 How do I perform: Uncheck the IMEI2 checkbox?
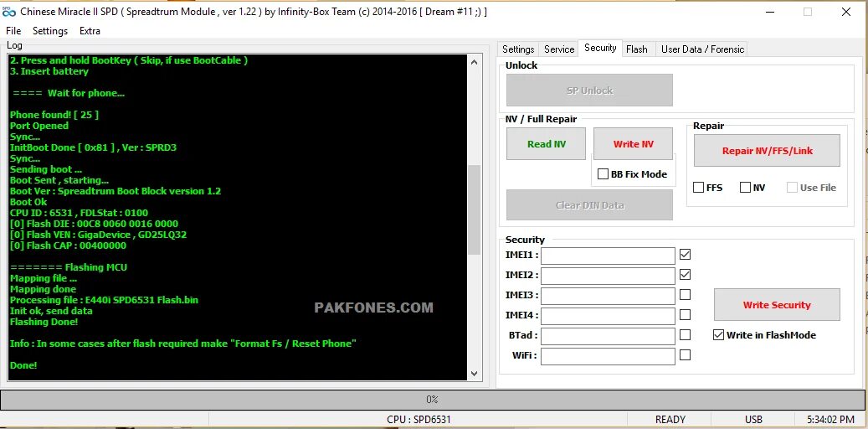pyautogui.click(x=685, y=274)
